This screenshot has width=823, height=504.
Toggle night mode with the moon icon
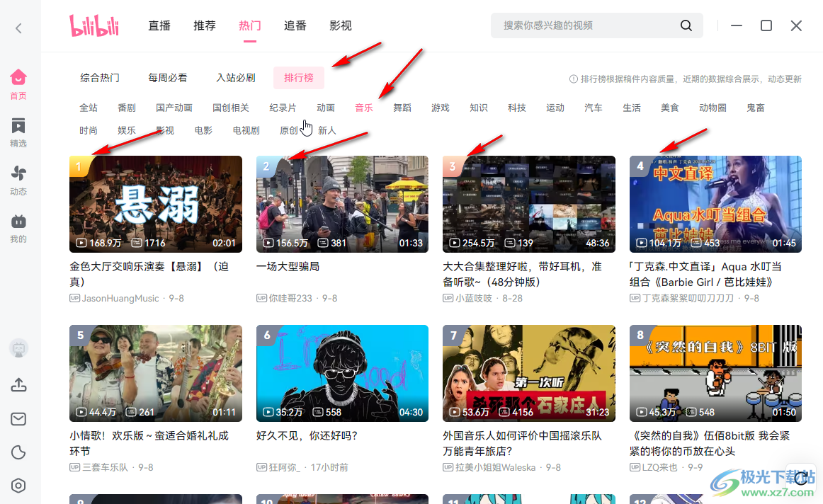[18, 452]
